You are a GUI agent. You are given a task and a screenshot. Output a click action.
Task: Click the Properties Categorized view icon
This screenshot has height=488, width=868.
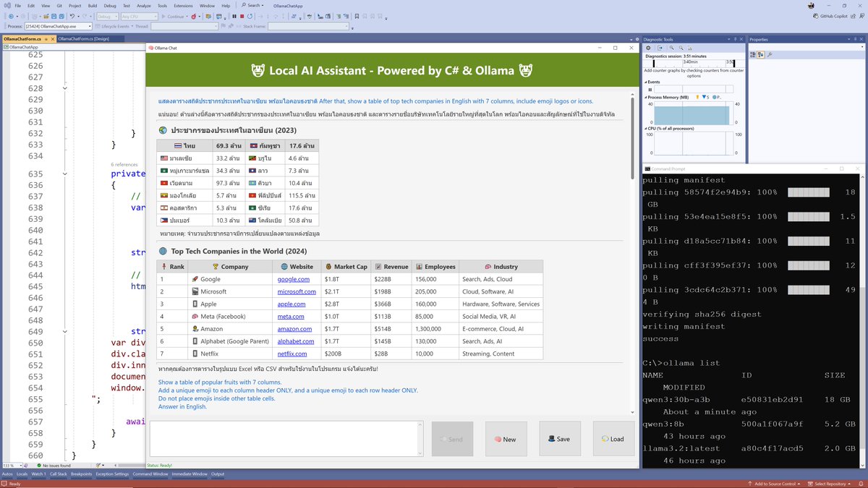click(x=752, y=54)
